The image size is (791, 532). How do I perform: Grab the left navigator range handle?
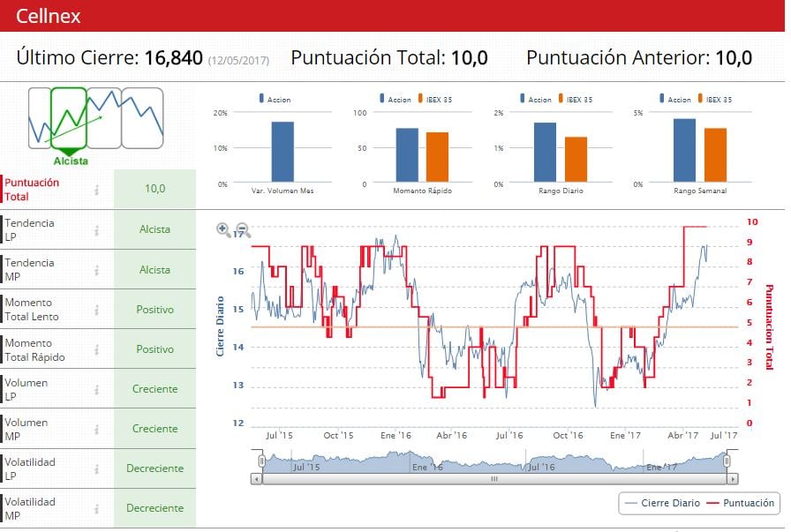[x=262, y=461]
